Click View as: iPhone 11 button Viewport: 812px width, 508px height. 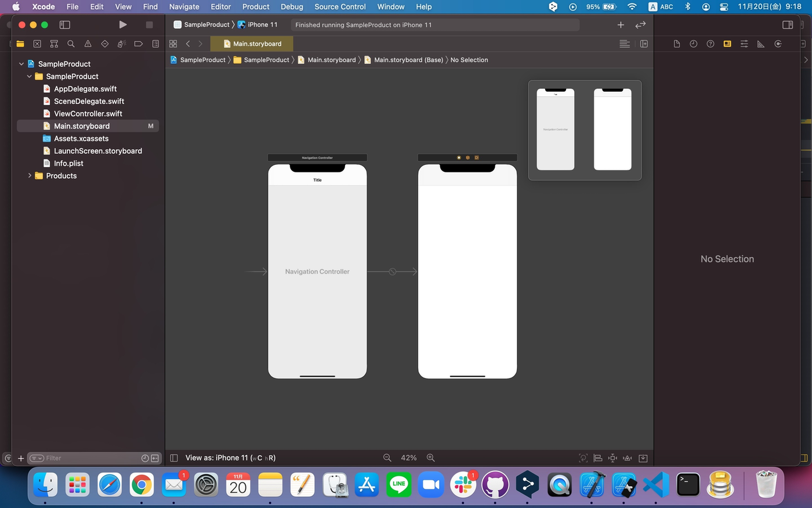click(230, 457)
